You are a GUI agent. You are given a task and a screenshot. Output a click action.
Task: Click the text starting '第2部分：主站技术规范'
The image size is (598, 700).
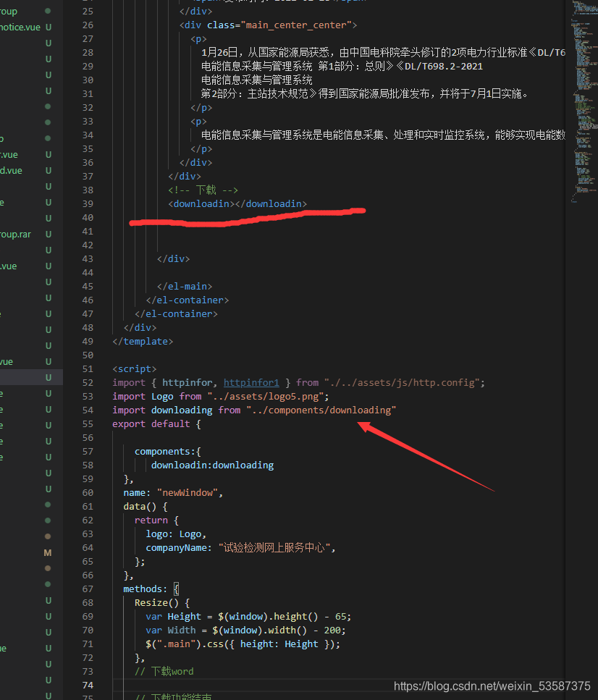[364, 94]
